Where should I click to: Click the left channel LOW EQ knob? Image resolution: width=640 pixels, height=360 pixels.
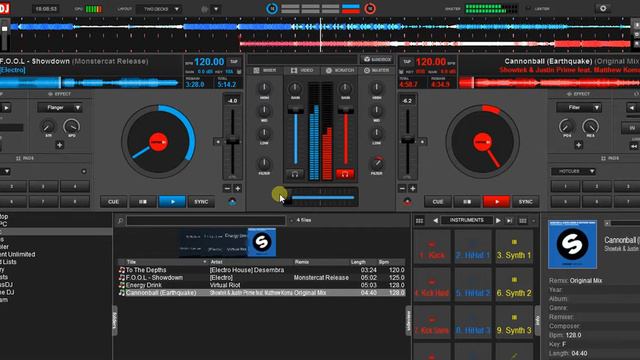[264, 133]
